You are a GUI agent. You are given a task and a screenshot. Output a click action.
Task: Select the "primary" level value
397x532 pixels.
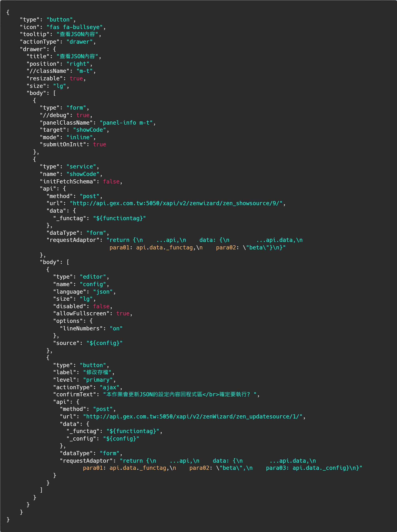click(98, 380)
